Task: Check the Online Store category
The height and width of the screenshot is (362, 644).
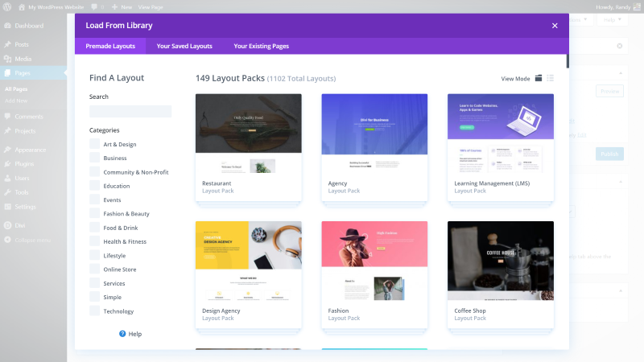Action: tap(94, 269)
